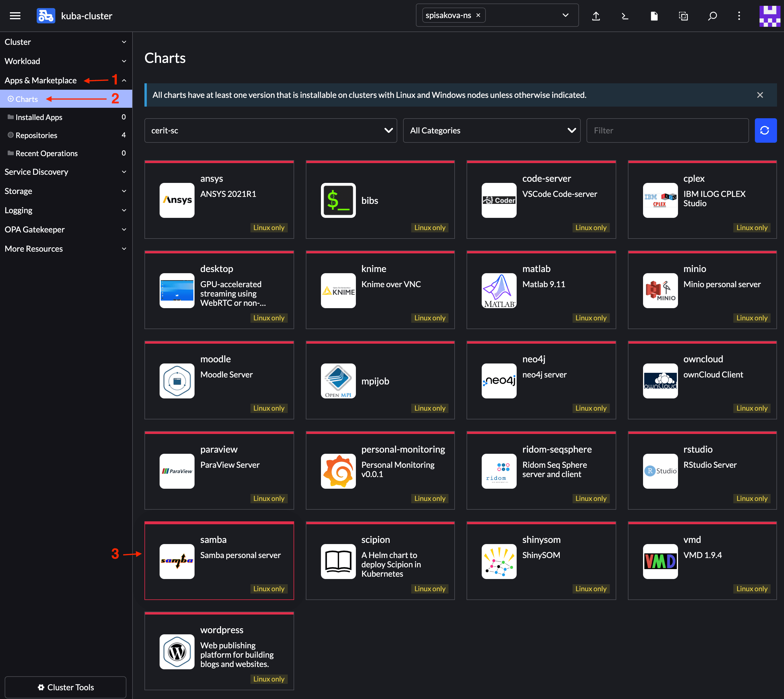Open Installed Apps in sidebar
This screenshot has height=699, width=784.
[39, 117]
